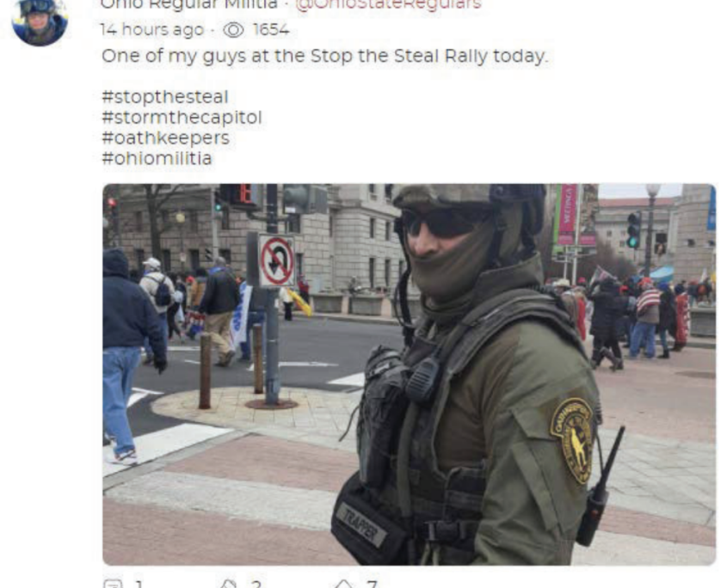Open the Ohio Regular Militia profile avatar
The width and height of the screenshot is (727, 588).
pos(40,21)
